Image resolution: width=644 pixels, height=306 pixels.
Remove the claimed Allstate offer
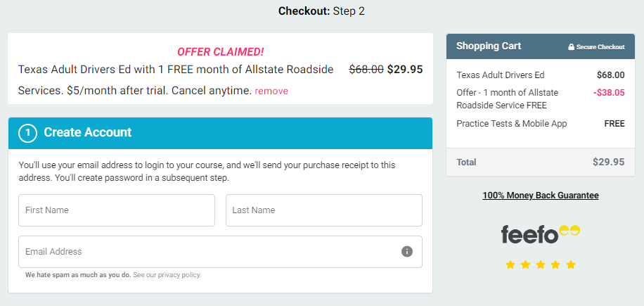tap(271, 91)
